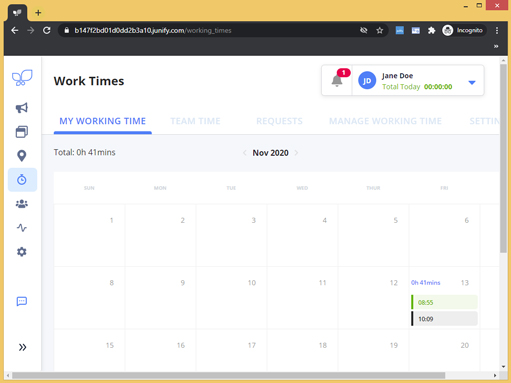This screenshot has height=383, width=511.
Task: Open the 08:55 time entry
Action: point(444,302)
